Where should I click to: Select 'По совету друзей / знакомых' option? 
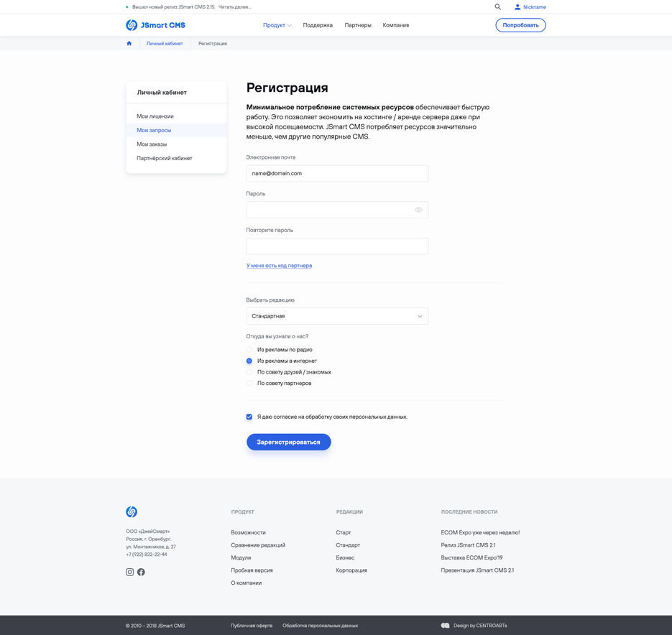click(x=249, y=372)
